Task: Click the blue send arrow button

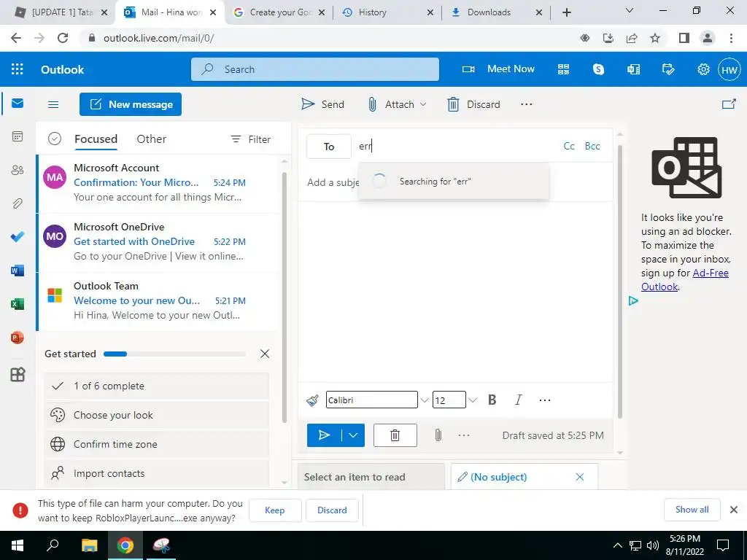Action: [x=324, y=435]
